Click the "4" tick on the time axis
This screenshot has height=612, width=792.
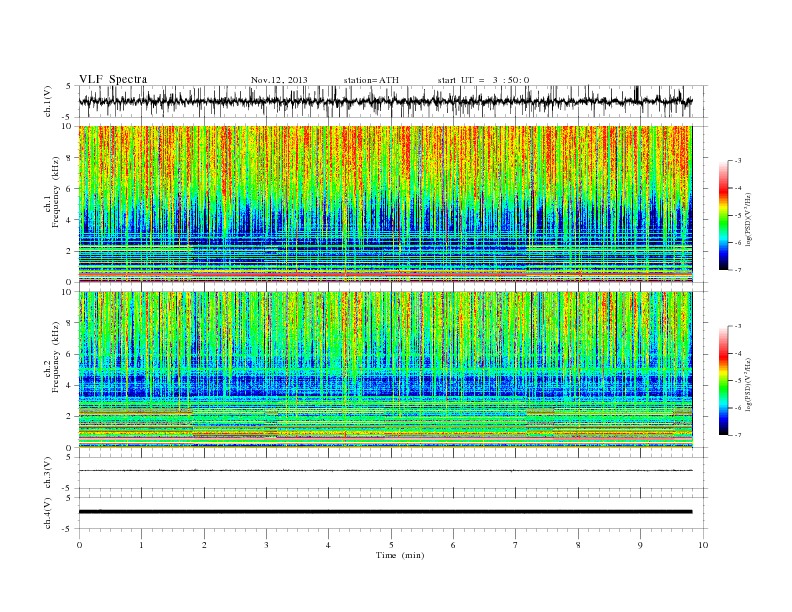tap(328, 545)
